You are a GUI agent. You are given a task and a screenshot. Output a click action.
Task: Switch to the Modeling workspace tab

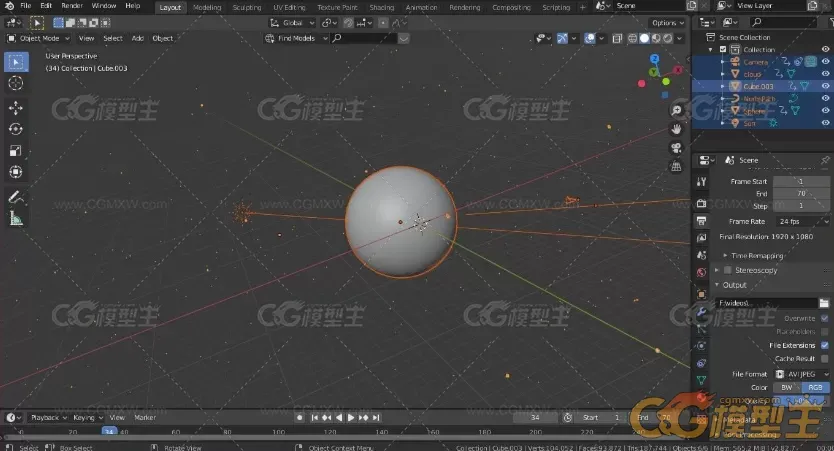pyautogui.click(x=207, y=7)
